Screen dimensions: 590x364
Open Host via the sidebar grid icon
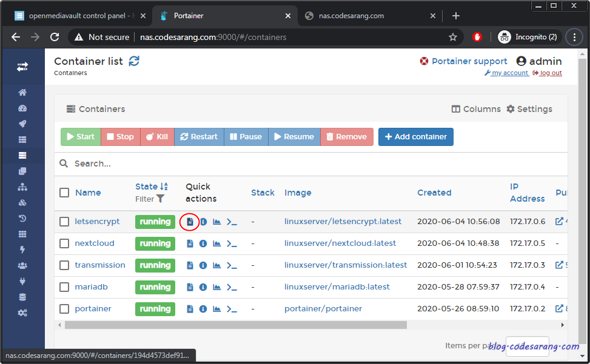point(22,234)
